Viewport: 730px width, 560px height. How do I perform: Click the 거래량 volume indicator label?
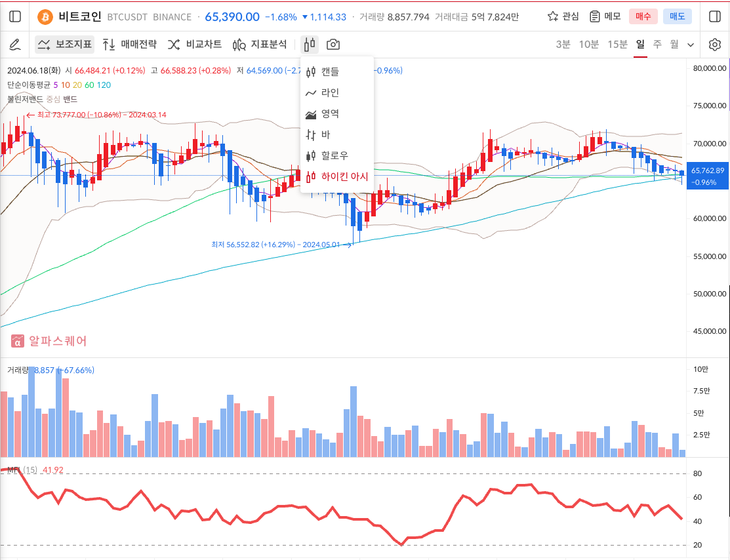tap(18, 370)
